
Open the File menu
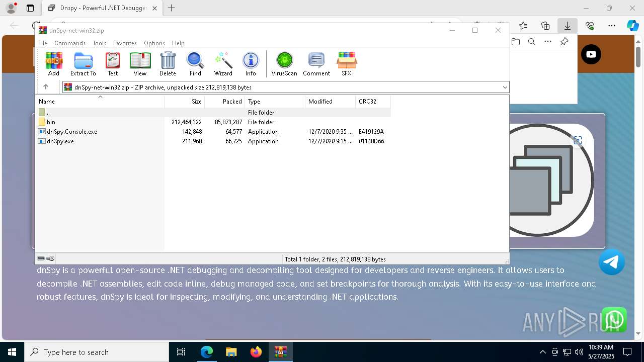(43, 43)
